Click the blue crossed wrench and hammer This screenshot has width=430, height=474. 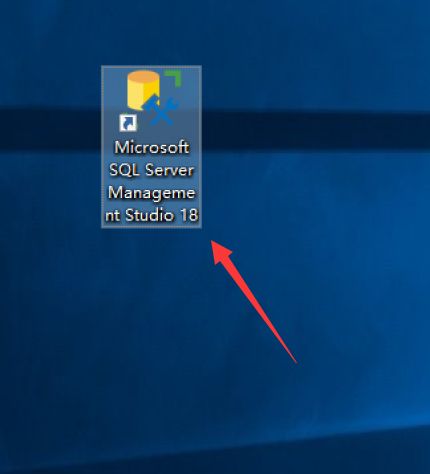(x=161, y=111)
